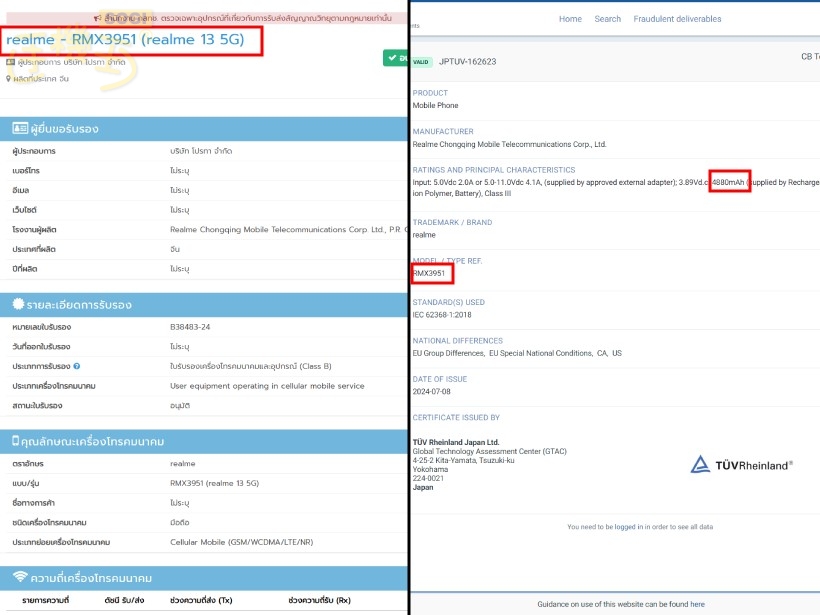Click the B38483-24 certificate number value
Viewport: 820px width, 615px height.
coord(191,326)
